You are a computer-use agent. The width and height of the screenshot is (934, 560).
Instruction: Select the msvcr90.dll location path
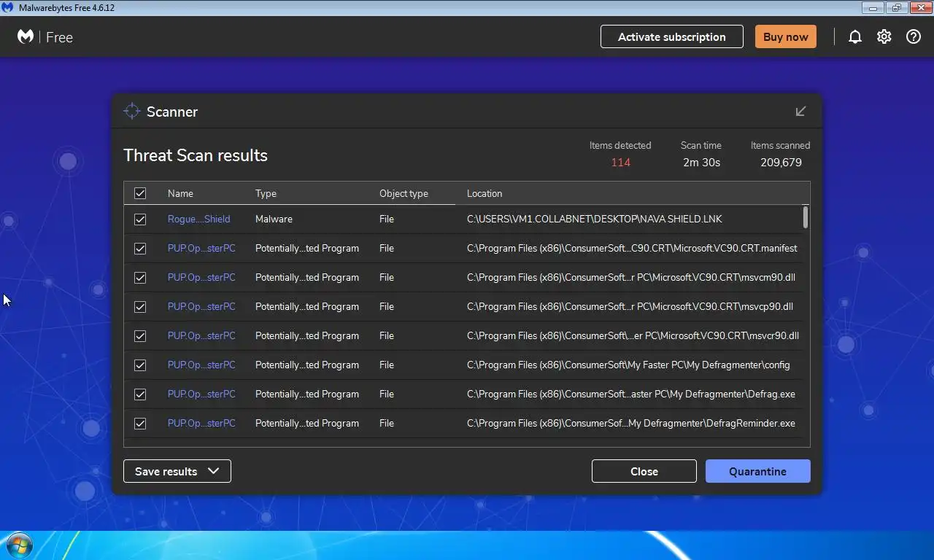[633, 335]
